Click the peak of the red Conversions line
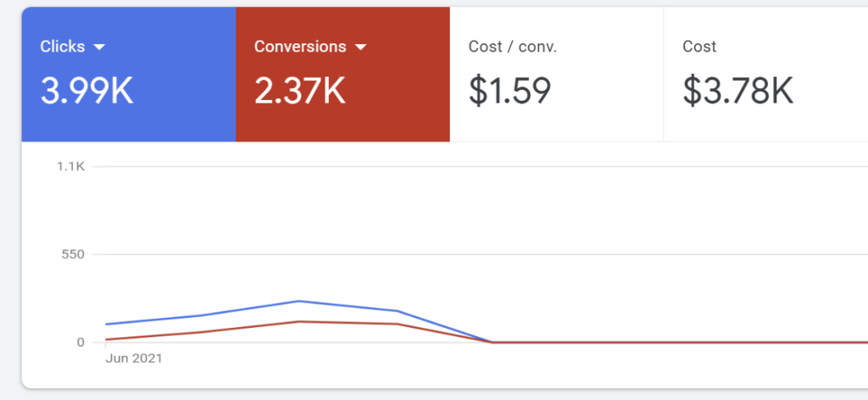Image resolution: width=868 pixels, height=400 pixels. click(299, 321)
